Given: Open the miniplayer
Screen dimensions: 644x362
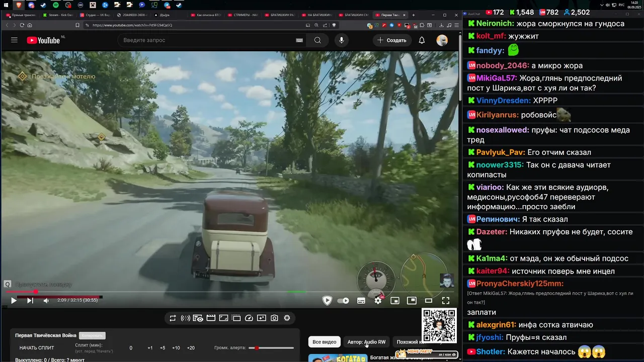Looking at the screenshot, I should [395, 301].
